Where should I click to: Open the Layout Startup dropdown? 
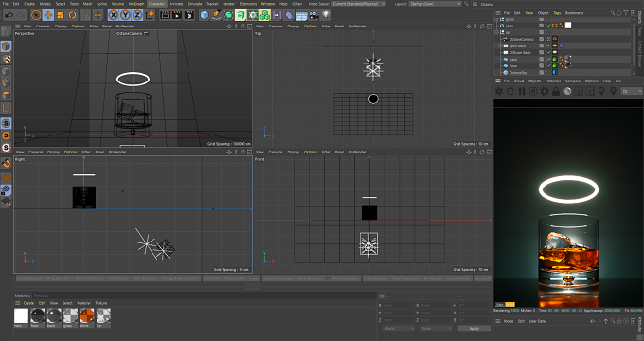[435, 4]
